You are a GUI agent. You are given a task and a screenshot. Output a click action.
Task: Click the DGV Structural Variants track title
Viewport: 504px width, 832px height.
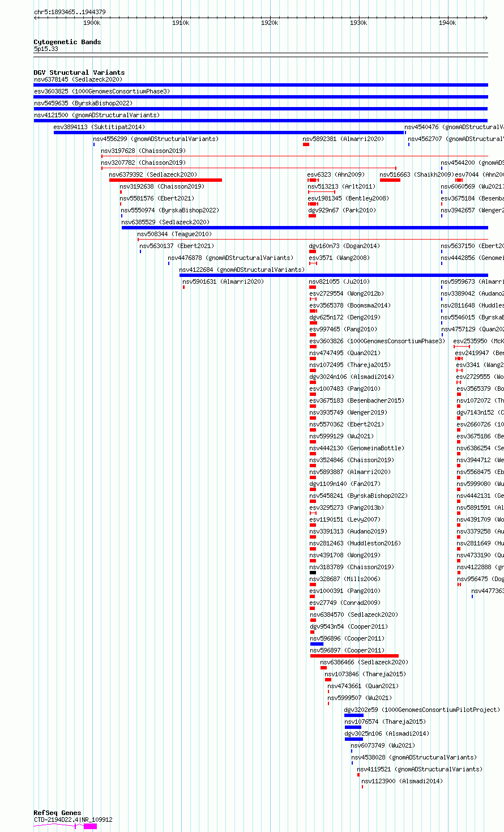(79, 72)
